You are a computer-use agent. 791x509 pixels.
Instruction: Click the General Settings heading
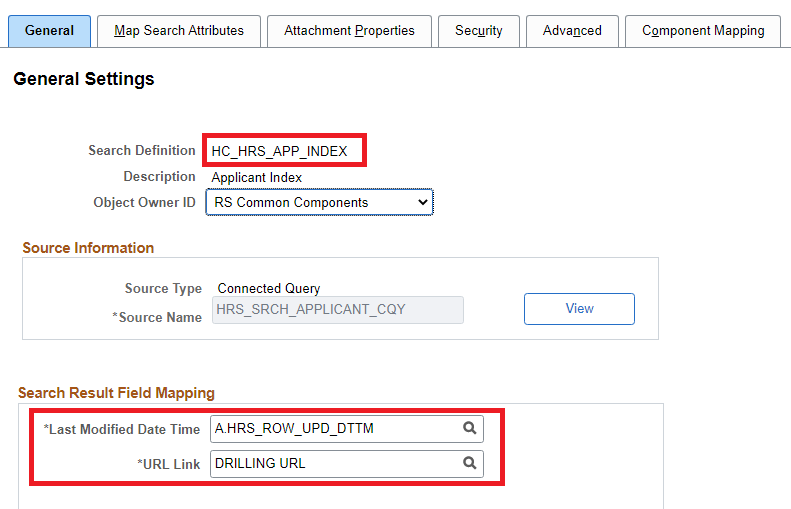tap(84, 79)
